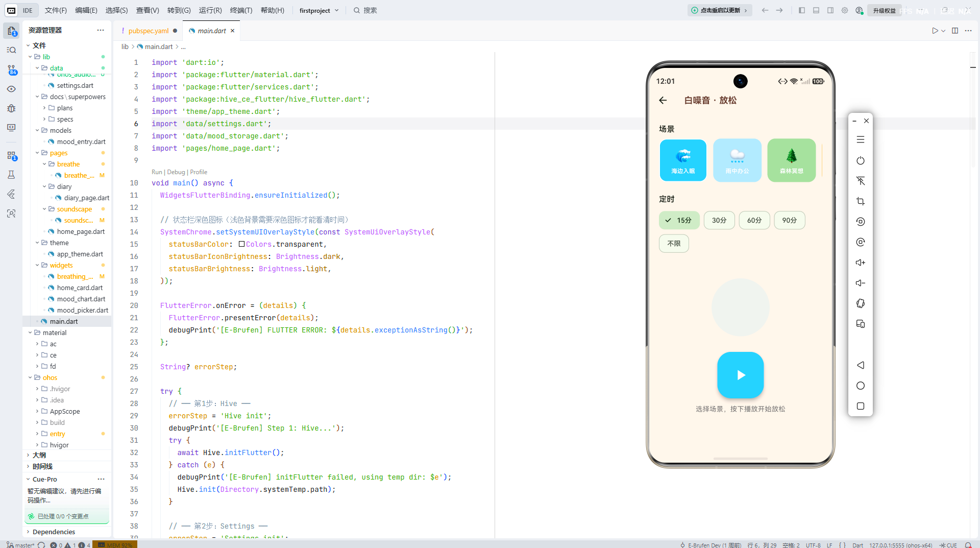
Task: Click the back arrow in the phone app
Action: click(663, 100)
